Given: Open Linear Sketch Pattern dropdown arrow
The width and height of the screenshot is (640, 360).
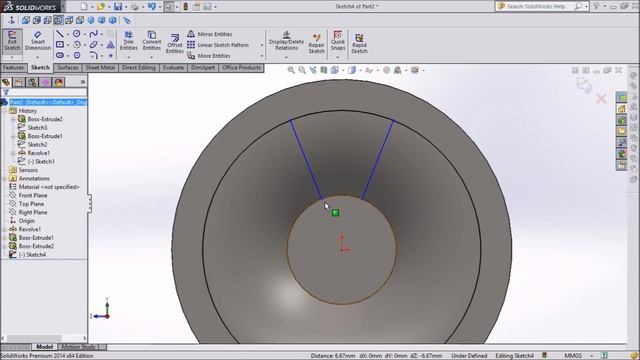Looking at the screenshot, I should pyautogui.click(x=262, y=45).
